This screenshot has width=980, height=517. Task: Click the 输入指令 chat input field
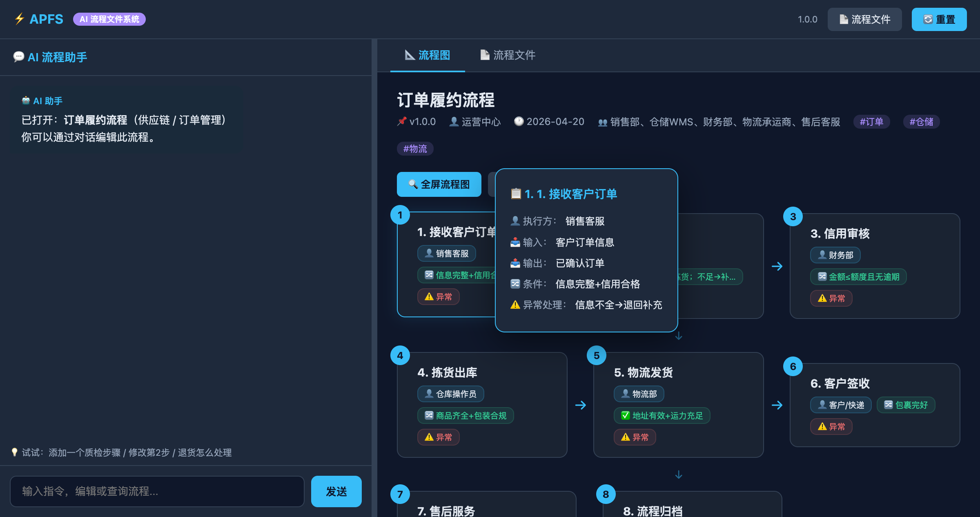[x=157, y=491]
